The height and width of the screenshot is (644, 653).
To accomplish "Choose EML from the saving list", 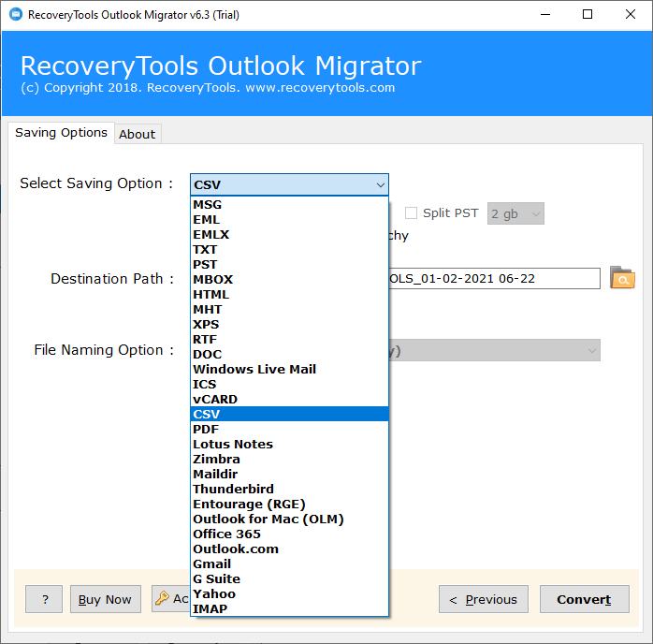I will tap(289, 220).
